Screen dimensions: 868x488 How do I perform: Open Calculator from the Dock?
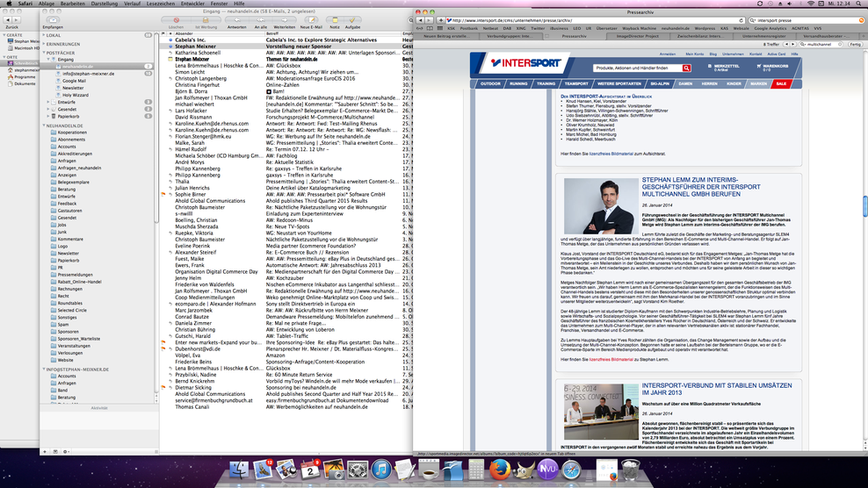(x=476, y=470)
